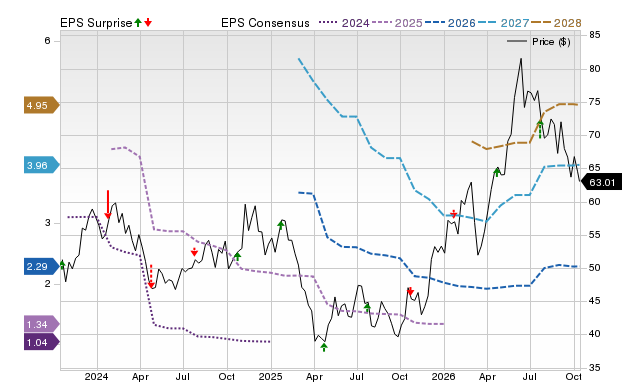Click the green up arrow just after April 2026
Viewport: 640px width, 382px height.
coord(497,172)
